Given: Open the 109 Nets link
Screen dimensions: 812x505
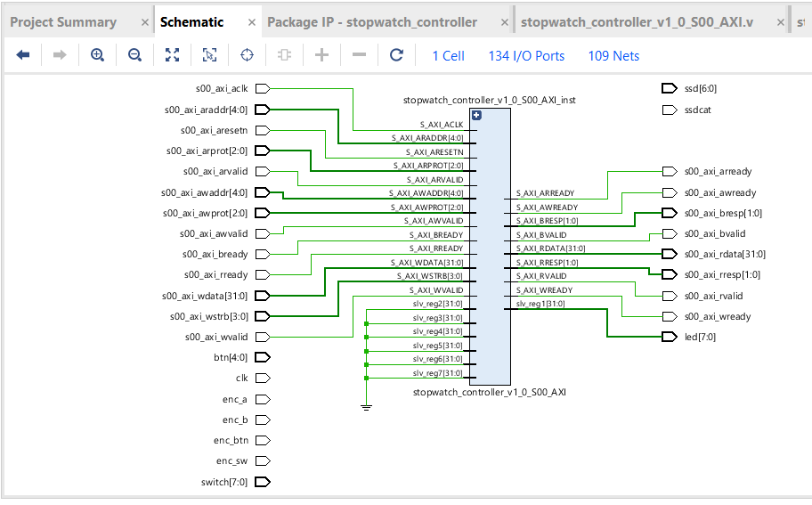Looking at the screenshot, I should 613,55.
